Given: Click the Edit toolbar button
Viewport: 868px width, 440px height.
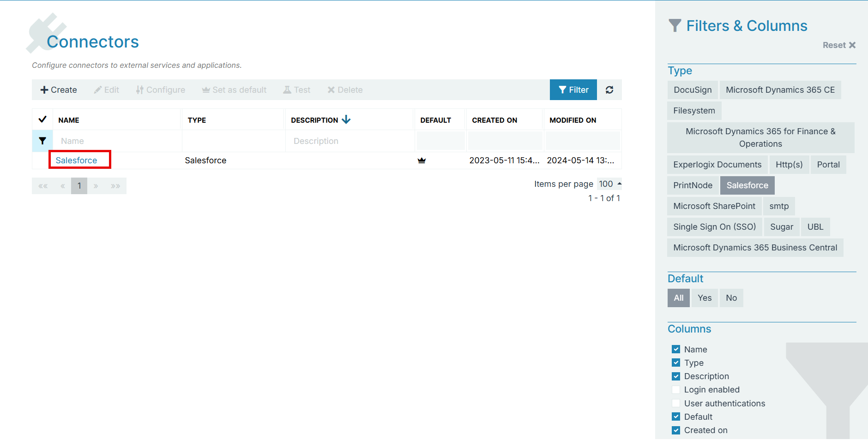Looking at the screenshot, I should (107, 90).
